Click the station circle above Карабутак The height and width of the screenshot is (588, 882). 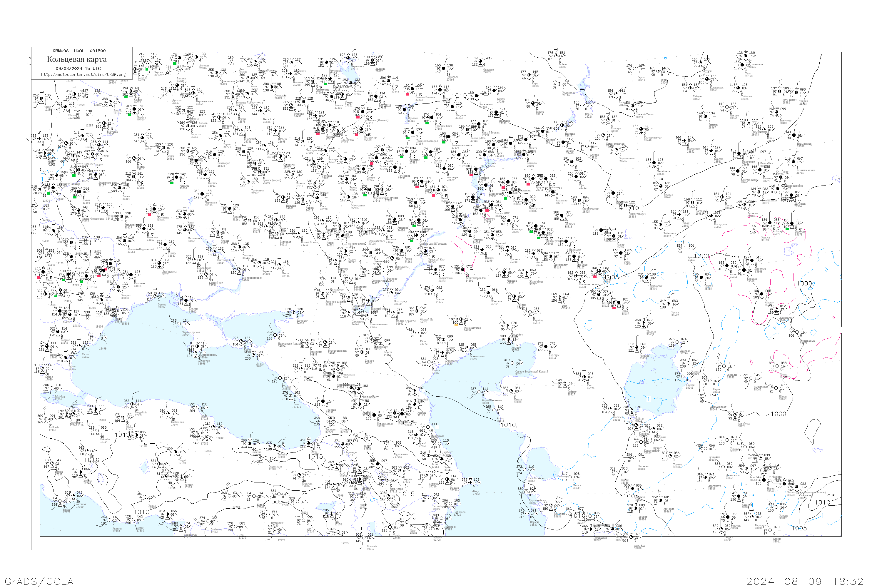click(646, 278)
